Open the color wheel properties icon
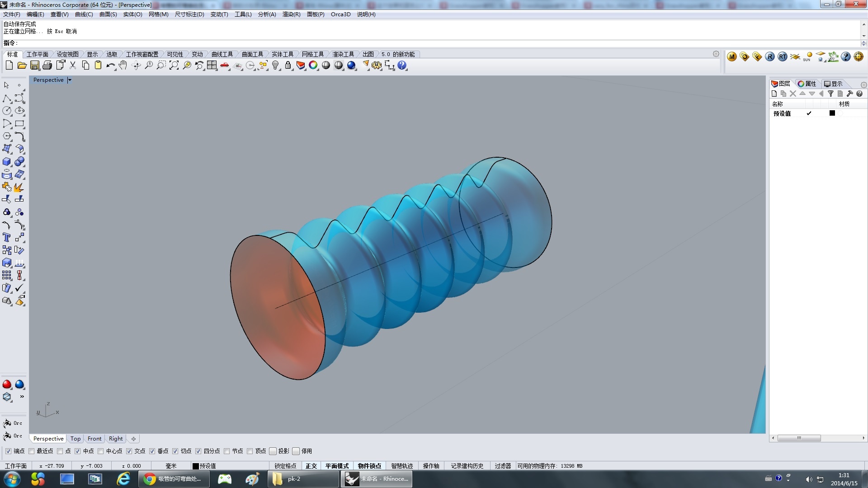Screen dimensions: 868x488 (313, 66)
